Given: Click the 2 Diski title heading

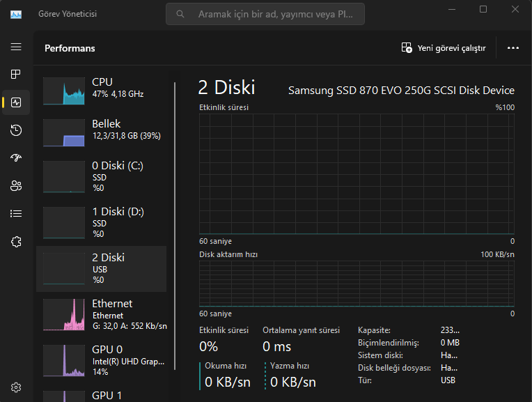Looking at the screenshot, I should pos(226,87).
